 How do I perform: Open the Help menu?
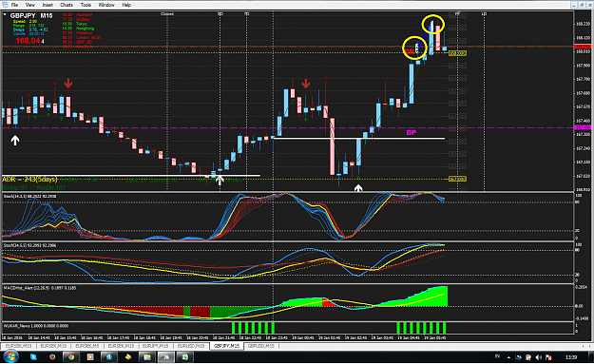pos(126,5)
